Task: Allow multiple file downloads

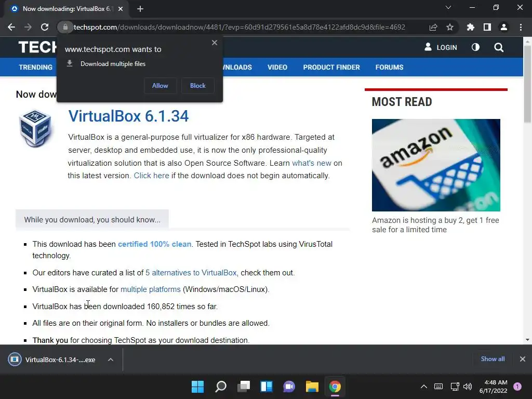Action: (x=160, y=86)
